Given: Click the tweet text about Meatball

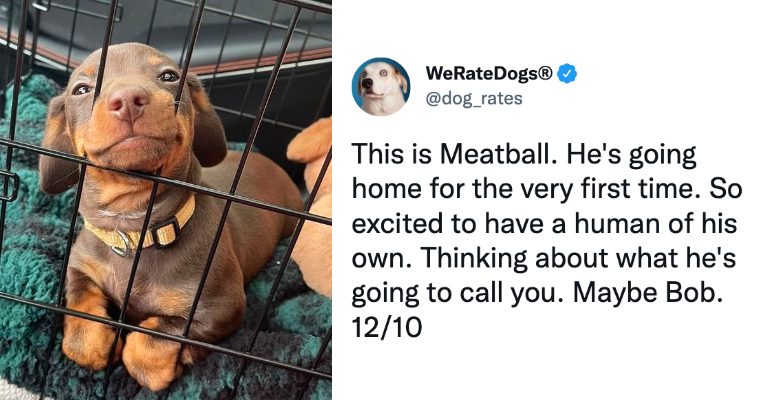Looking at the screenshot, I should coord(546,240).
